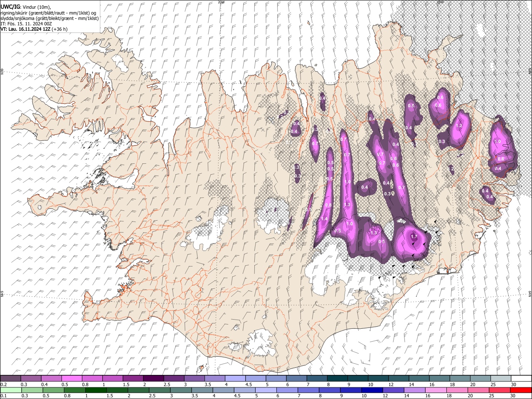Select upper legend swatch between 20 and 25

480,379
